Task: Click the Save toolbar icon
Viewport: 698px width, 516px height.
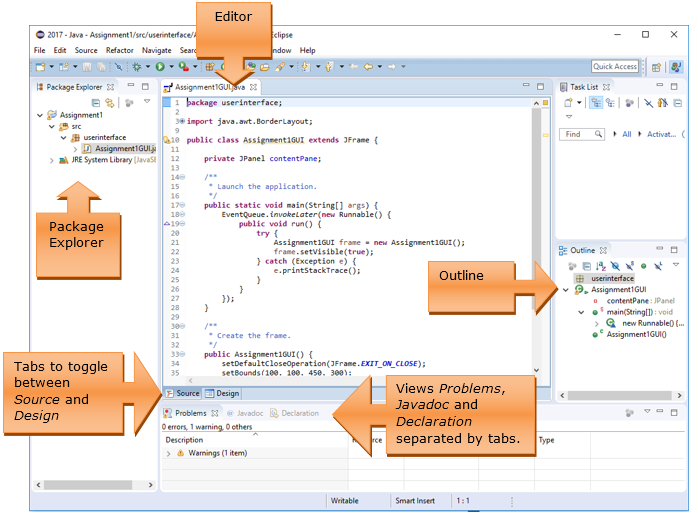Action: [x=87, y=67]
